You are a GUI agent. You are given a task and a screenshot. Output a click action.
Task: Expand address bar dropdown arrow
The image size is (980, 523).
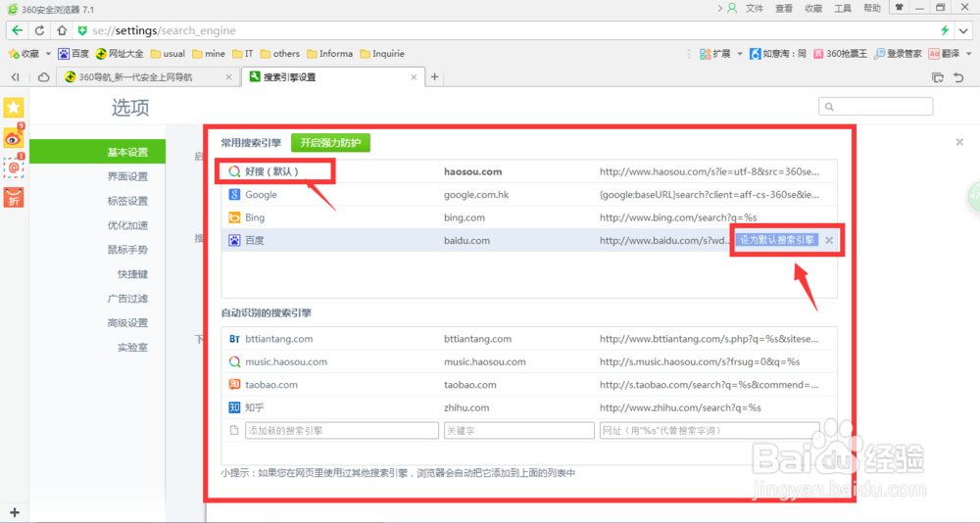point(963,30)
